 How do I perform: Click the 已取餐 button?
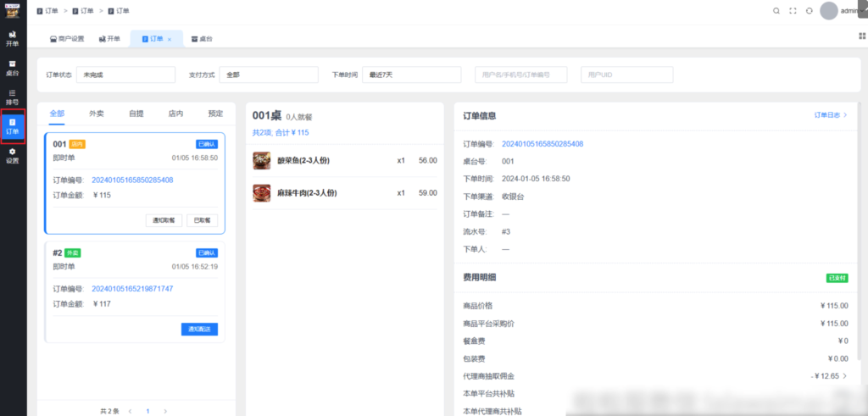click(x=202, y=220)
